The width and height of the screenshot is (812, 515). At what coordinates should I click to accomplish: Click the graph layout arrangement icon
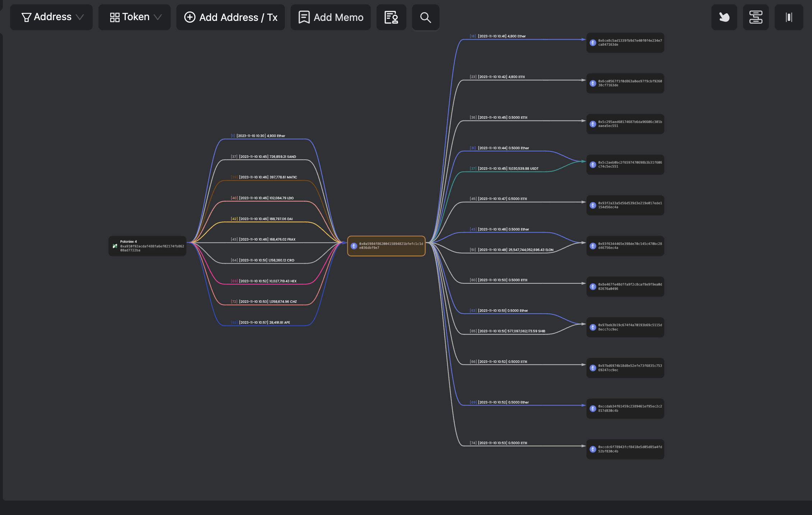click(x=756, y=17)
